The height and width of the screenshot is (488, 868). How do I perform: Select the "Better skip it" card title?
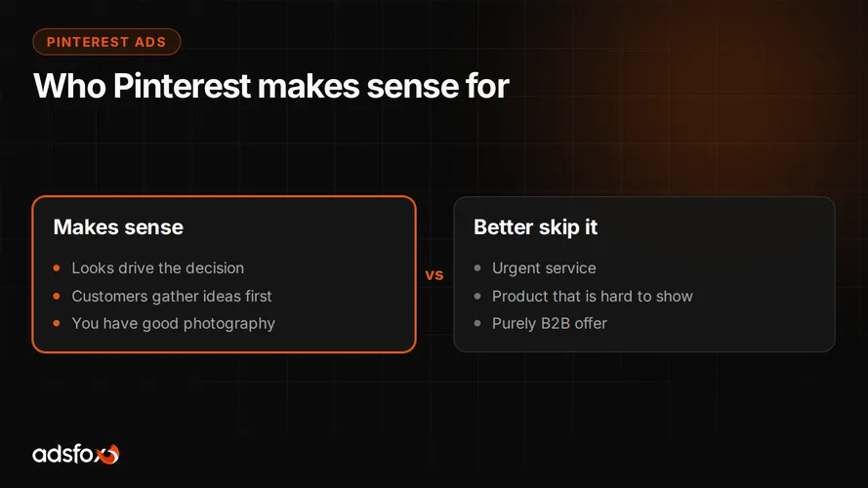click(x=535, y=226)
